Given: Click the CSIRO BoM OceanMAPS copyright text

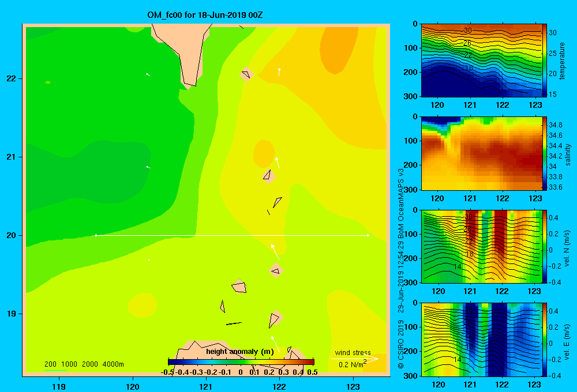Looking at the screenshot, I should 401,269.
